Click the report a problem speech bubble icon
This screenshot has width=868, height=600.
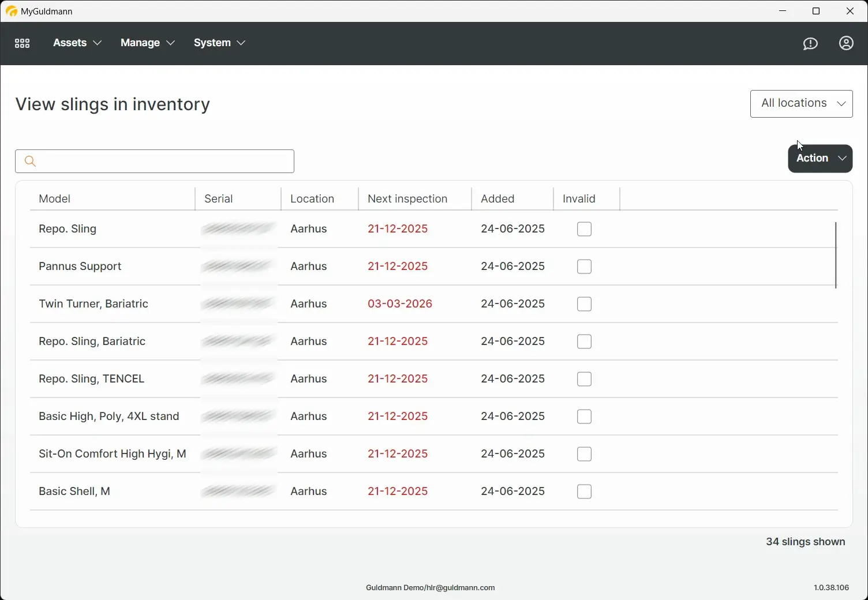[810, 43]
